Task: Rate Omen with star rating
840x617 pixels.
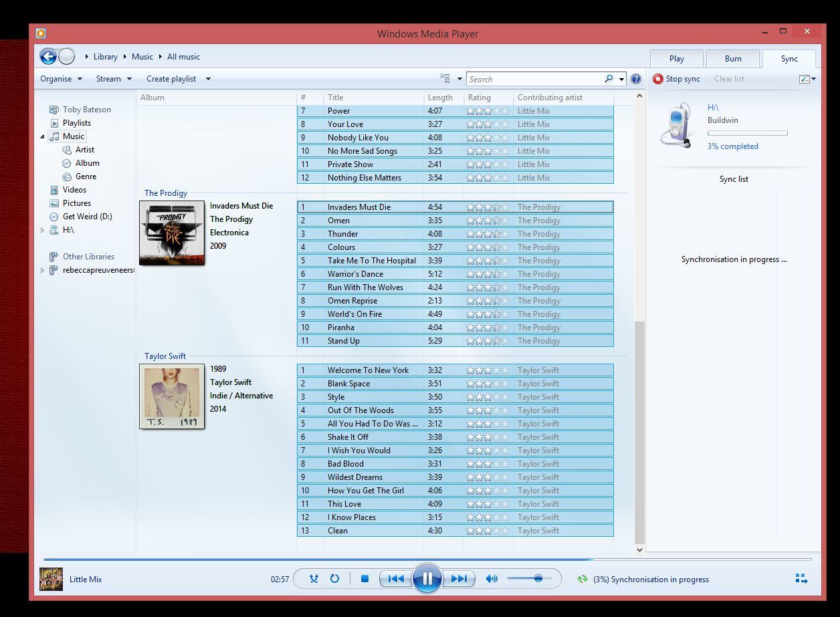Action: coord(488,221)
